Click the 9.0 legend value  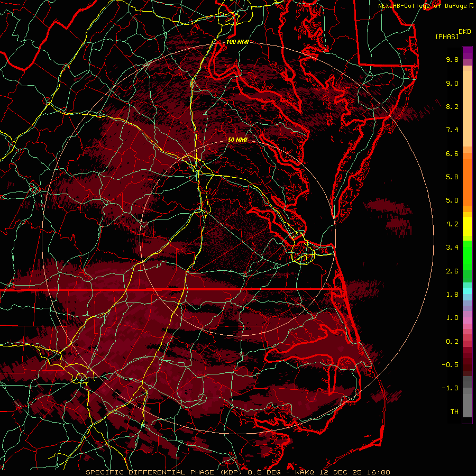click(452, 83)
